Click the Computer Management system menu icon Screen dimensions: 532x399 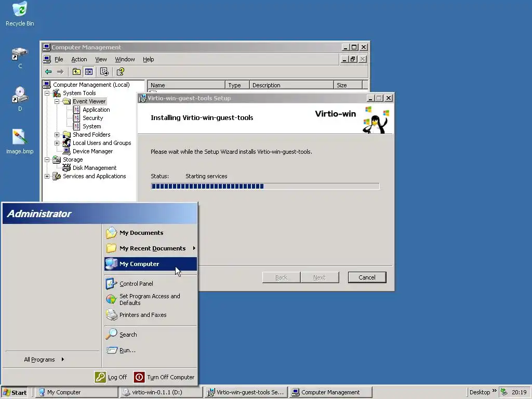(x=47, y=47)
